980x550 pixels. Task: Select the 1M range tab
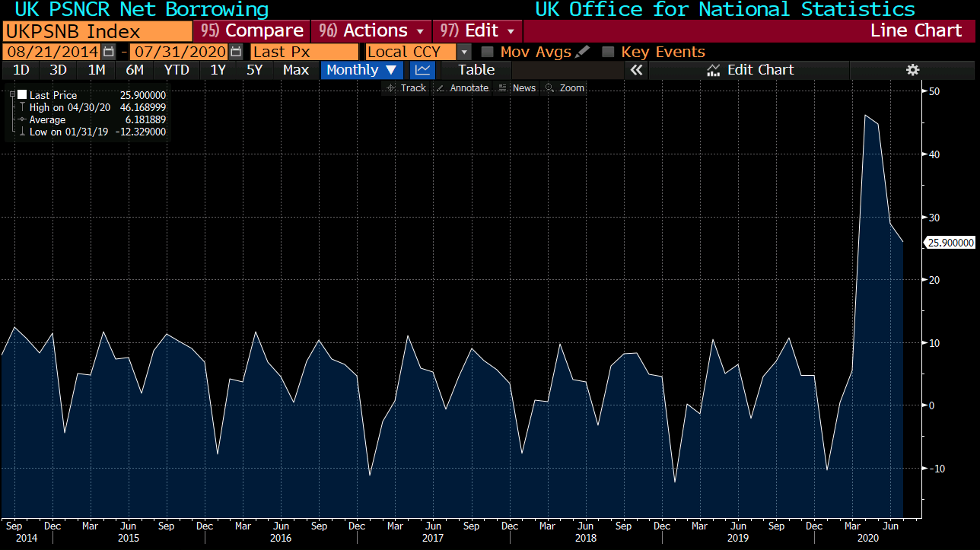coord(97,70)
